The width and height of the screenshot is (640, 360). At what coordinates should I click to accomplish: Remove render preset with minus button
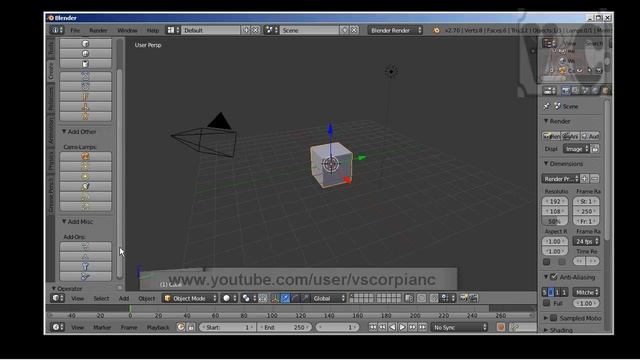click(x=595, y=179)
